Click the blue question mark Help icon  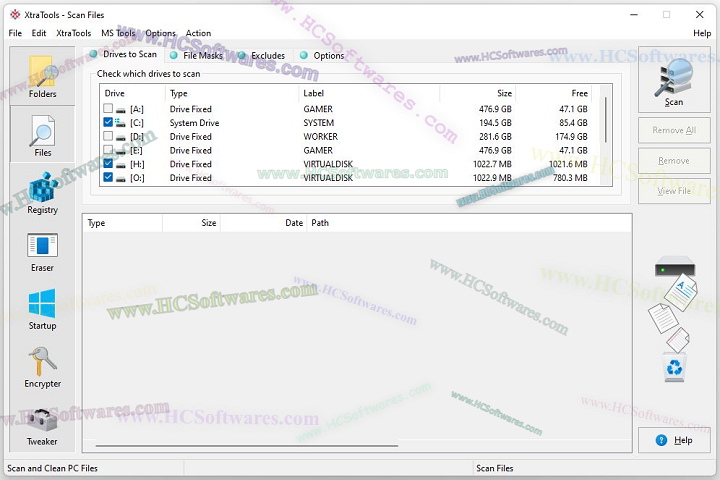point(661,440)
